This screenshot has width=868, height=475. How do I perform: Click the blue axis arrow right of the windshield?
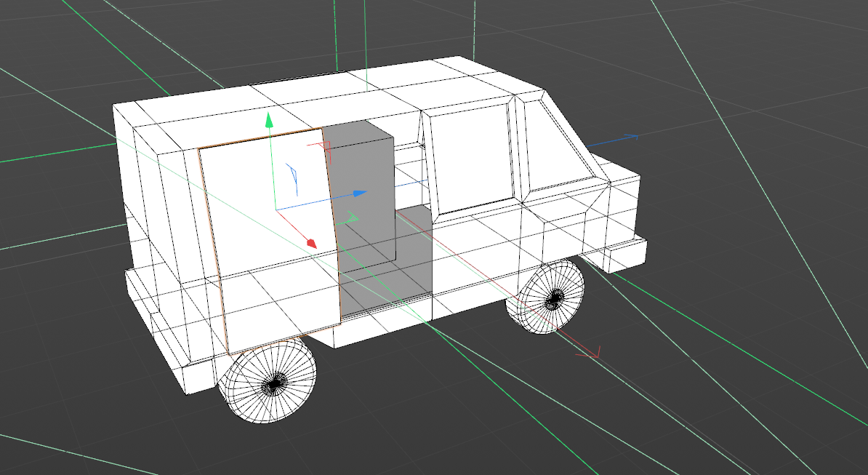[631, 137]
